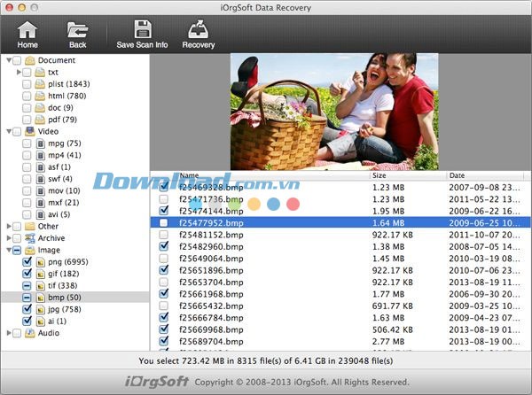This screenshot has width=532, height=395.
Task: Select the mp4 file type icon
Action: click(x=41, y=156)
